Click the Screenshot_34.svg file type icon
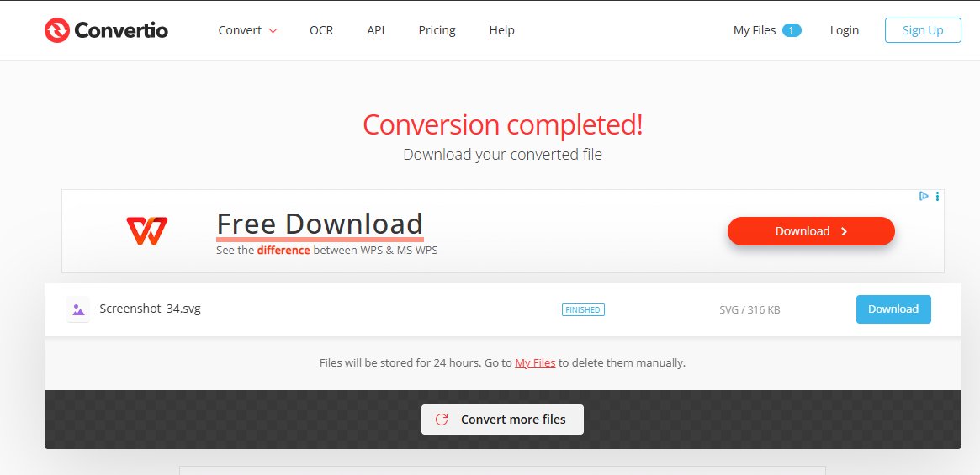 pyautogui.click(x=78, y=309)
